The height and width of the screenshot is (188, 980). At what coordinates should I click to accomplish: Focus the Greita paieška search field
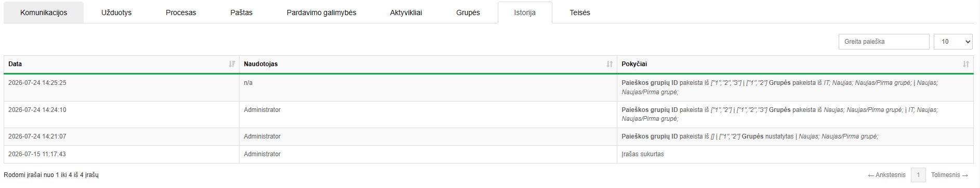pyautogui.click(x=884, y=42)
